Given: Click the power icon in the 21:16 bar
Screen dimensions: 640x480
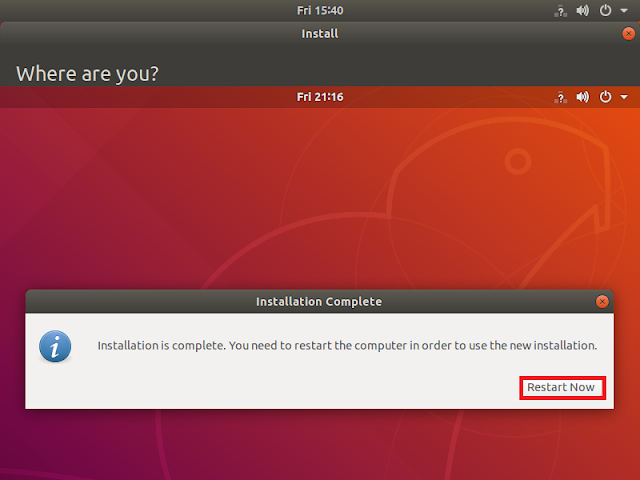Looking at the screenshot, I should coord(605,97).
